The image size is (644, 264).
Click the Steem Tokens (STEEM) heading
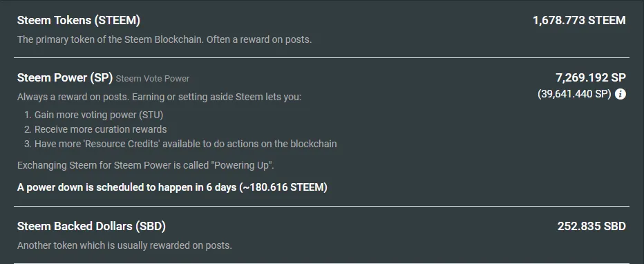pos(79,21)
